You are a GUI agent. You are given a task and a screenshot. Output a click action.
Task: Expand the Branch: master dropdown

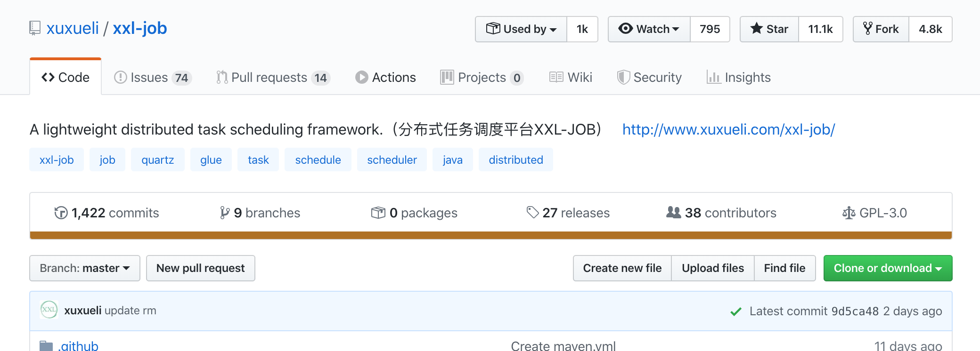(x=85, y=268)
